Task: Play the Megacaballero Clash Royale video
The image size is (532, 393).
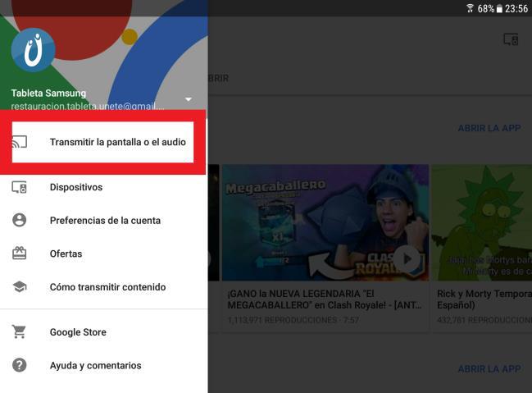Action: tap(407, 258)
